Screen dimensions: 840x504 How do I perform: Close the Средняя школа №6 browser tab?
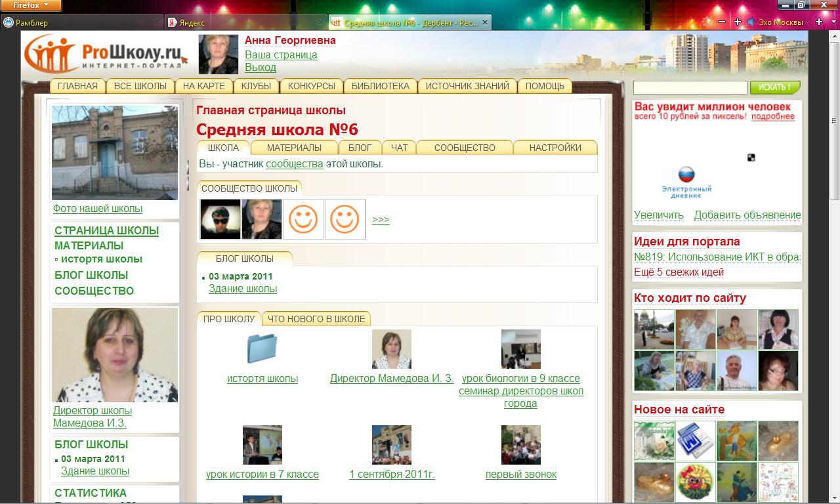(x=485, y=22)
